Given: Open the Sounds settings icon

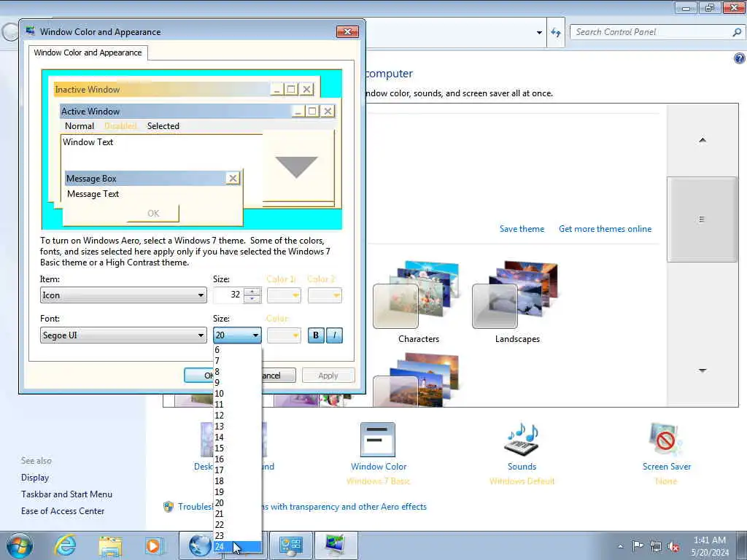Looking at the screenshot, I should [522, 438].
